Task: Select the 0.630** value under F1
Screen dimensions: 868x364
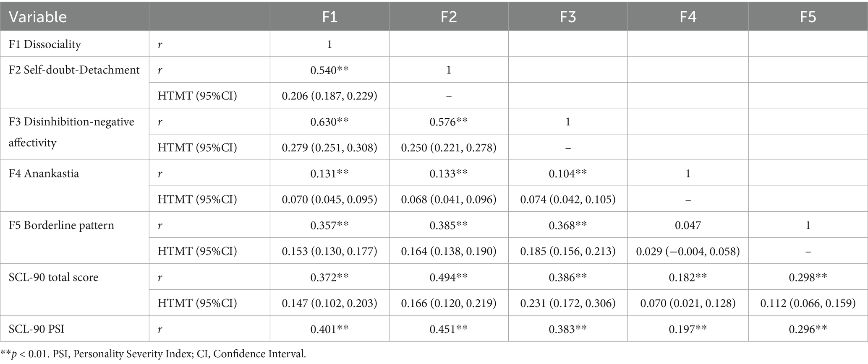Action: pos(329,122)
